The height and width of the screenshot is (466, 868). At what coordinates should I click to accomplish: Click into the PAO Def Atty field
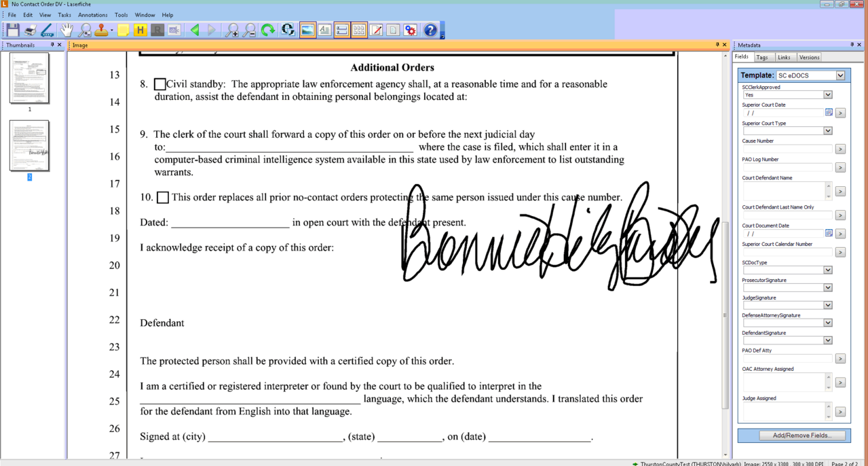click(x=787, y=359)
